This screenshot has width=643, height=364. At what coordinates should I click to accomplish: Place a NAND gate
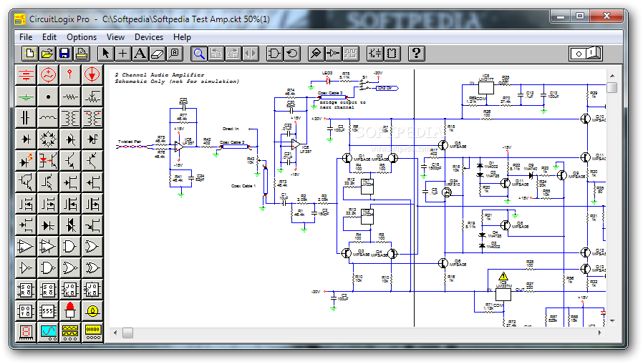tap(48, 268)
